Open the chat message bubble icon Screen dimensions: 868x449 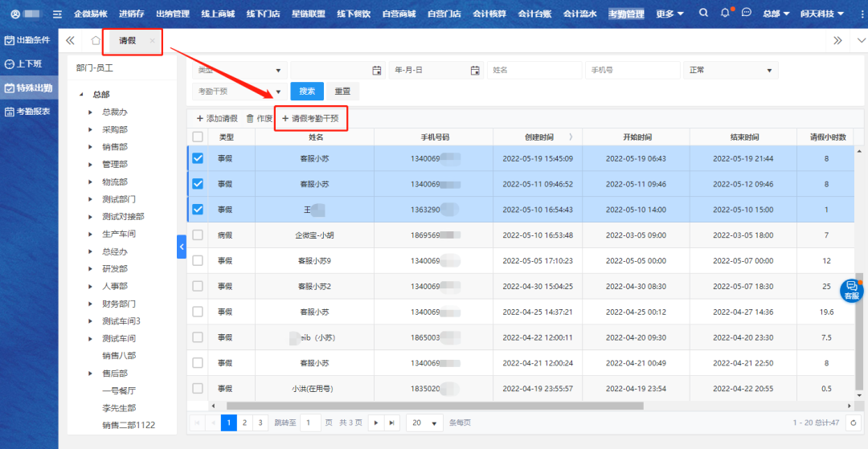click(747, 14)
